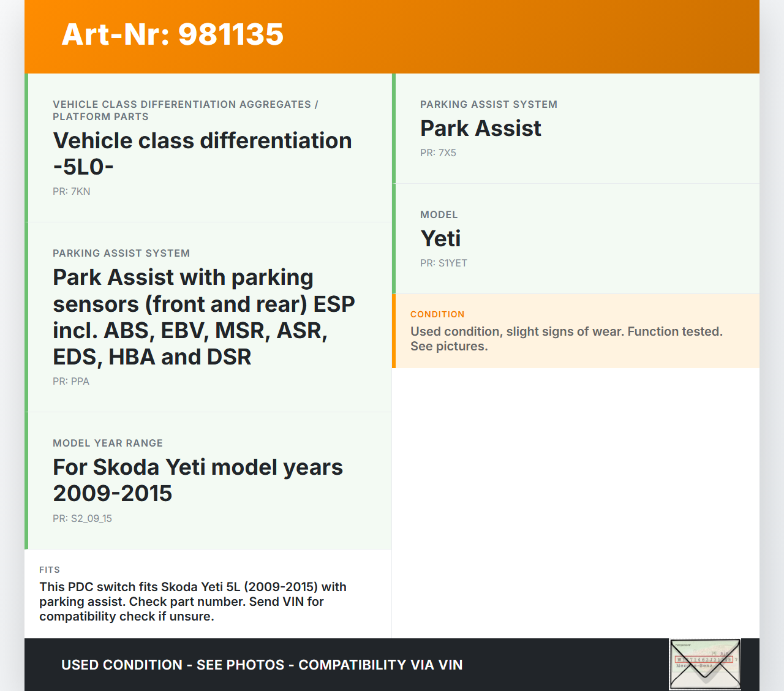Click the orange CONDITION label
The image size is (784, 691).
click(437, 314)
